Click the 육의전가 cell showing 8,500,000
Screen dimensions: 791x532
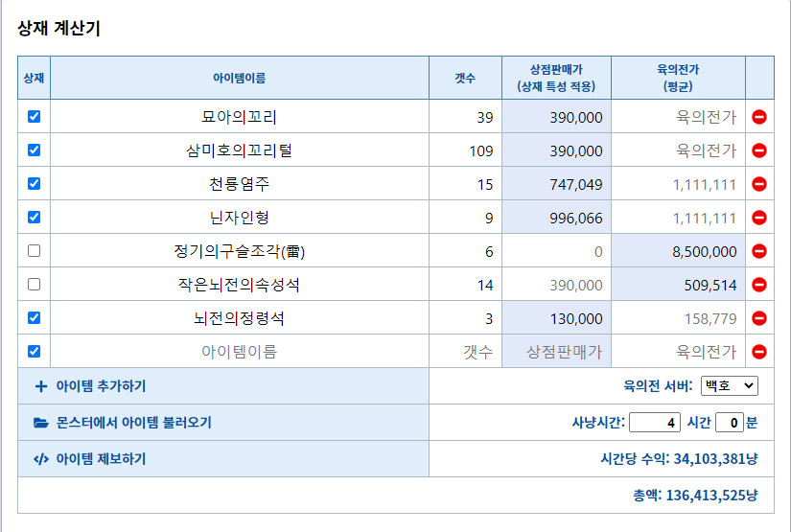pos(678,251)
